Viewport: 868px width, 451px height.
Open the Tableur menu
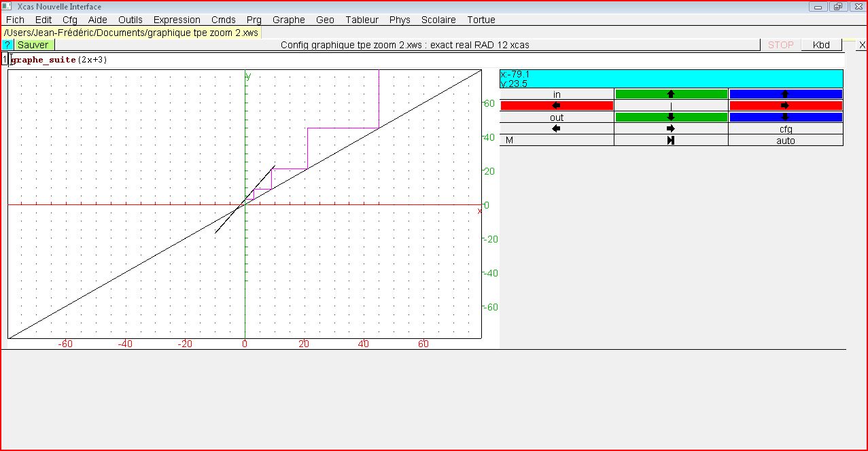pos(362,20)
